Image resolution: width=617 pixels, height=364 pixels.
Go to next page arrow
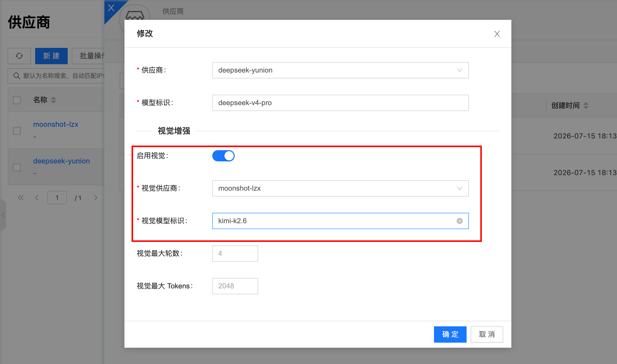[96, 198]
